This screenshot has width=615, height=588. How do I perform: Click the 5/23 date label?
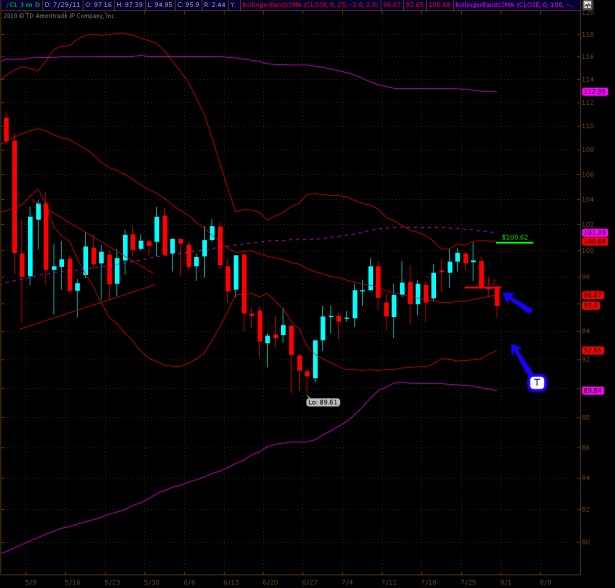(112, 583)
